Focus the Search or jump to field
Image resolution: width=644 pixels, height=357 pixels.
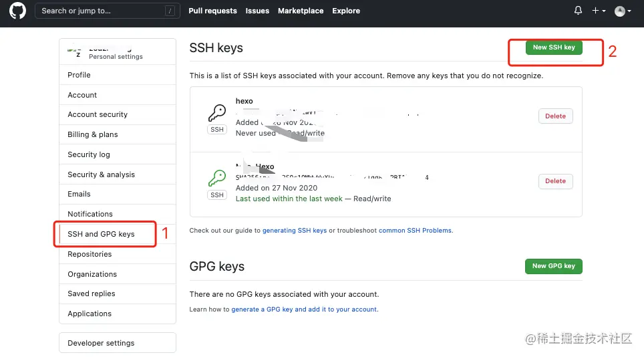(x=107, y=11)
